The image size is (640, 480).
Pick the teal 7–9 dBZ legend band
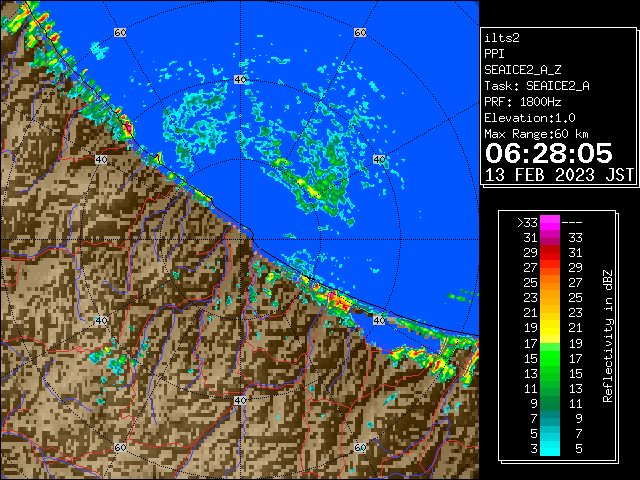[x=550, y=418]
